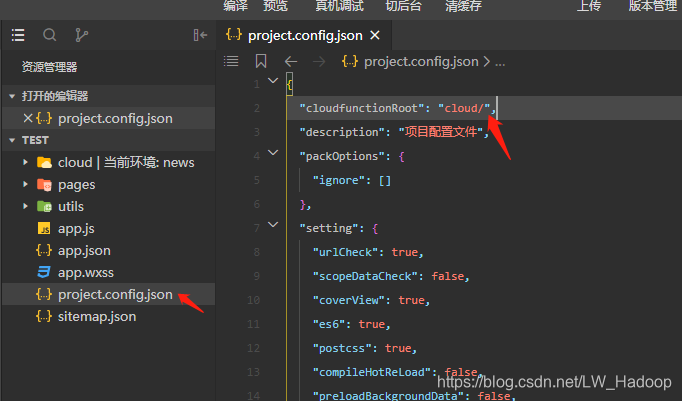The image size is (682, 401).
Task: Open the explorer list view icon
Action: click(18, 35)
